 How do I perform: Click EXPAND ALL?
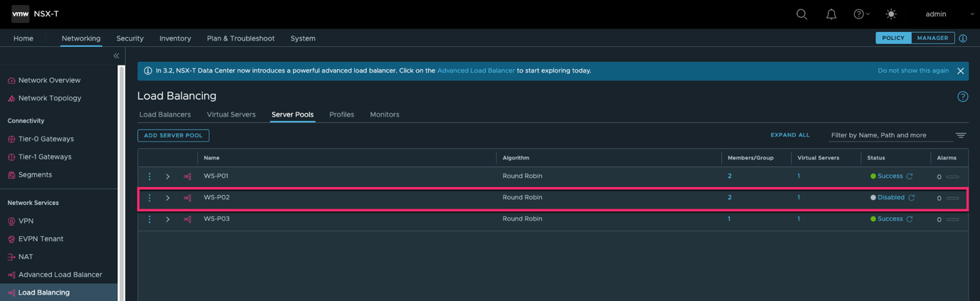tap(790, 135)
